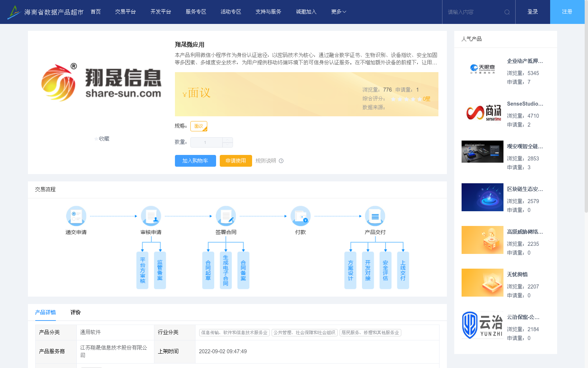The width and height of the screenshot is (588, 368).
Task: Switch to the 评价 tab
Action: click(76, 312)
